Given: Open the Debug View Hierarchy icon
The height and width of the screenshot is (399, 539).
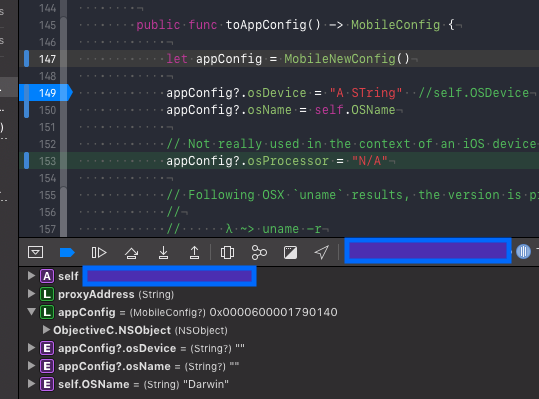Looking at the screenshot, I should (227, 253).
